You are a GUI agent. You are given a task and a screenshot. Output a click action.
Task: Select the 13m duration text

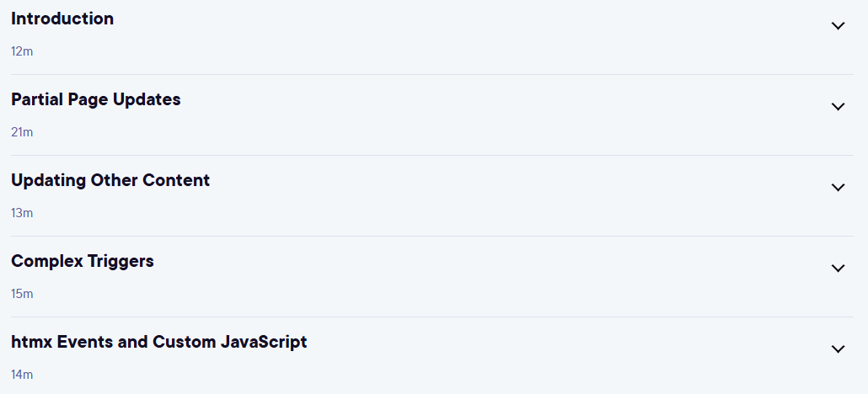point(22,213)
